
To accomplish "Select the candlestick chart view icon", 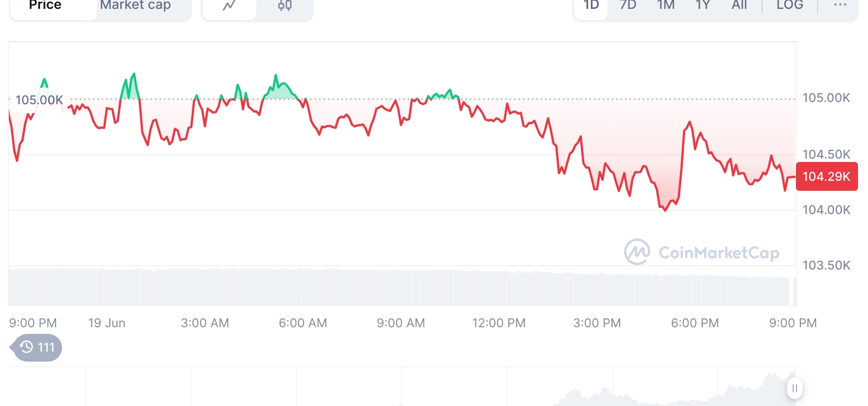I will click(x=285, y=7).
